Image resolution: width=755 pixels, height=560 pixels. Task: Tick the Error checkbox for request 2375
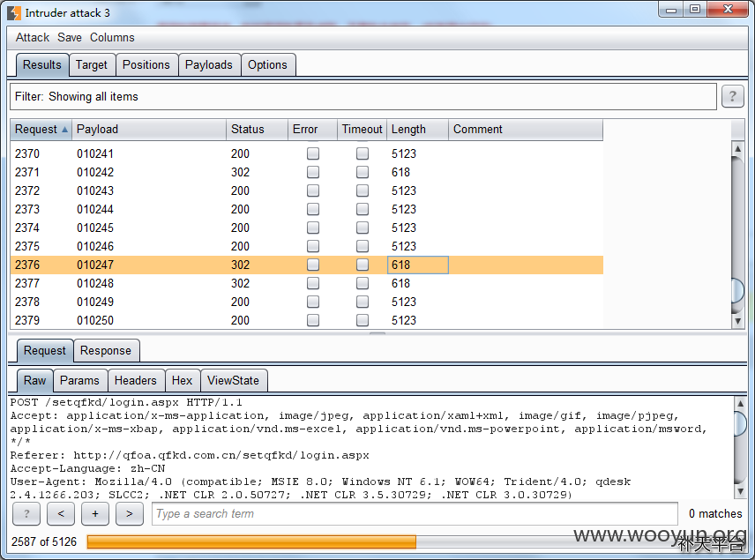click(313, 246)
